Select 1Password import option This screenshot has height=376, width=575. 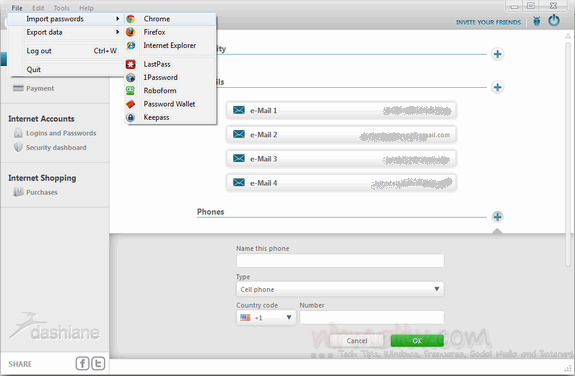(171, 77)
